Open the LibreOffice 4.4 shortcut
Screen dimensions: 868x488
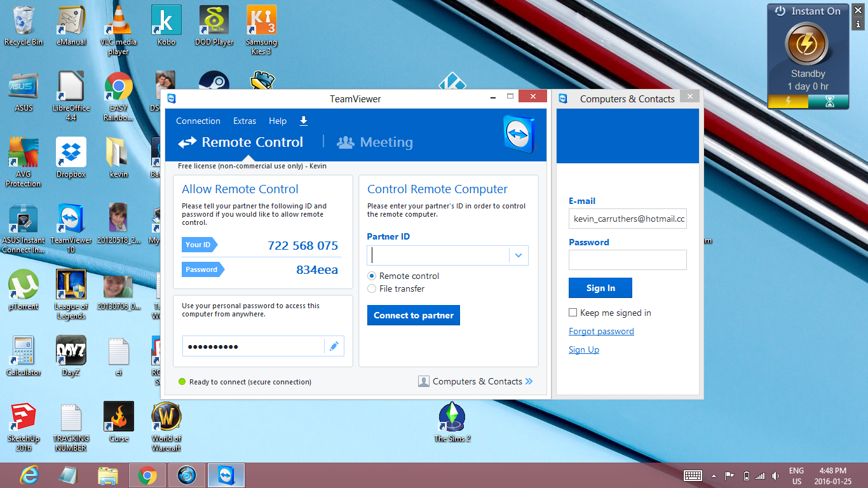coord(71,96)
